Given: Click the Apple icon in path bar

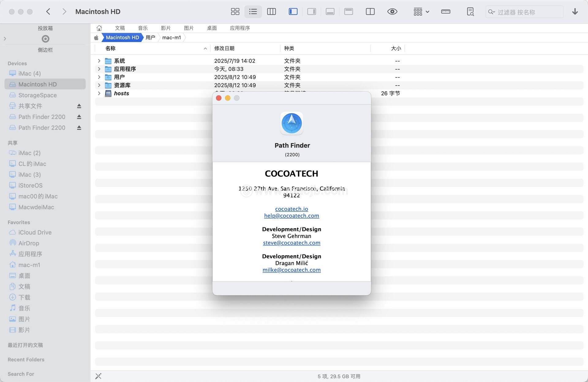Looking at the screenshot, I should (96, 37).
